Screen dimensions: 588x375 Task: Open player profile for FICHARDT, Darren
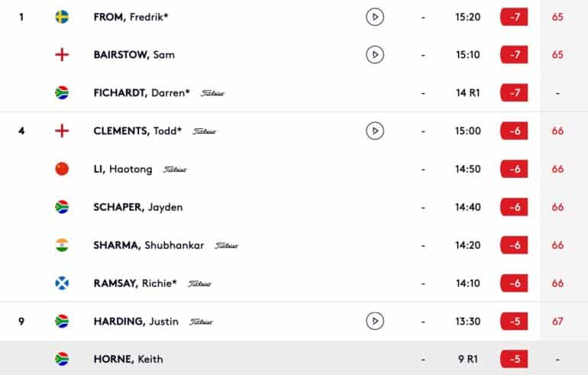click(x=142, y=92)
